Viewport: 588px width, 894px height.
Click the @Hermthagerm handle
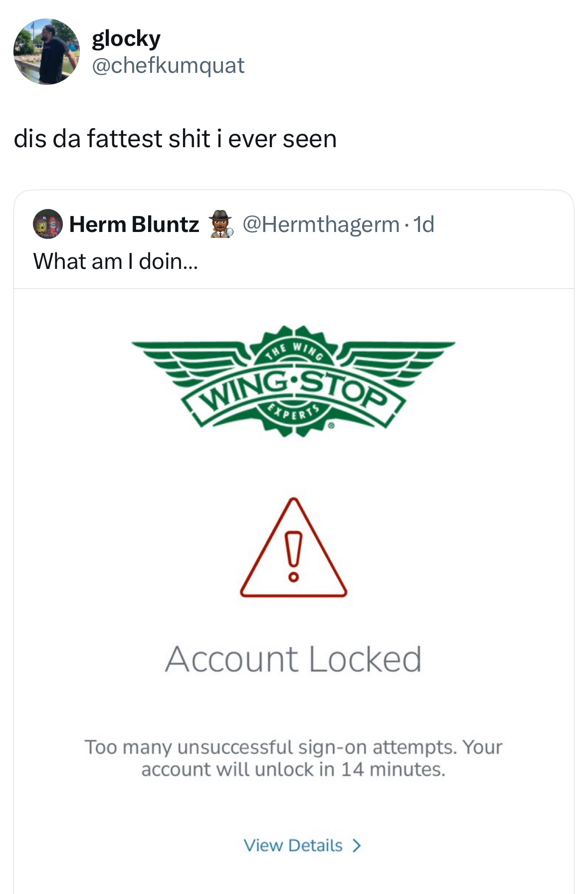321,224
